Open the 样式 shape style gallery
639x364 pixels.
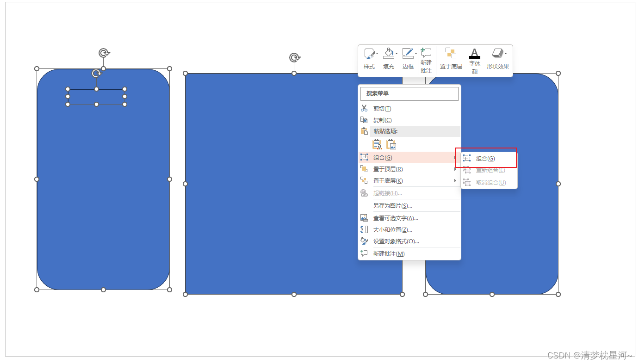pos(369,59)
